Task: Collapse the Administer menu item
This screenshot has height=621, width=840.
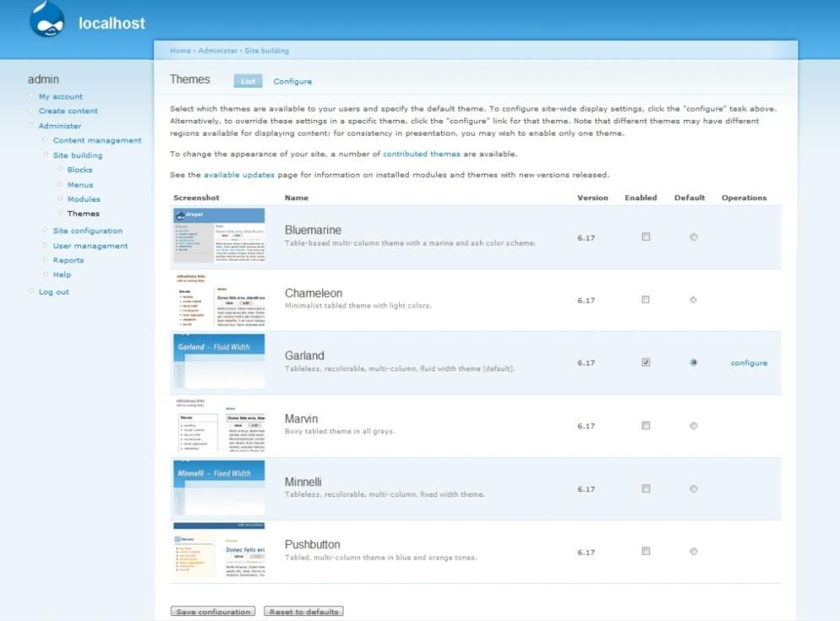Action: 60,126
